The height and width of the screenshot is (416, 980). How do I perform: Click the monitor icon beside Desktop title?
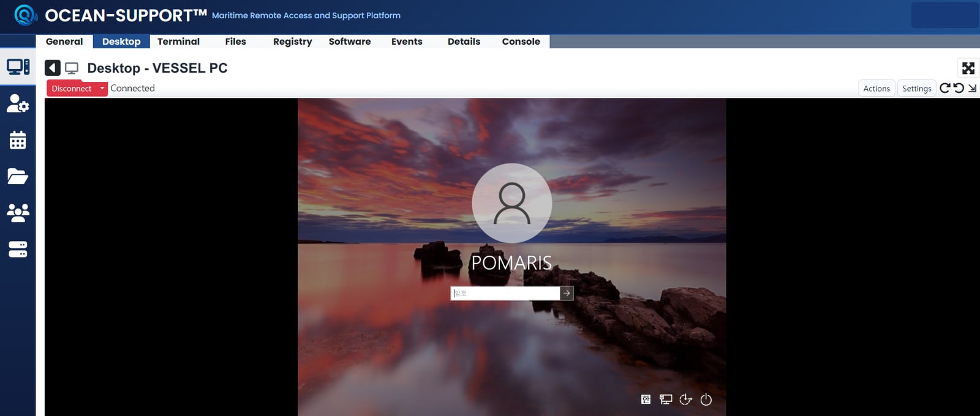point(72,68)
